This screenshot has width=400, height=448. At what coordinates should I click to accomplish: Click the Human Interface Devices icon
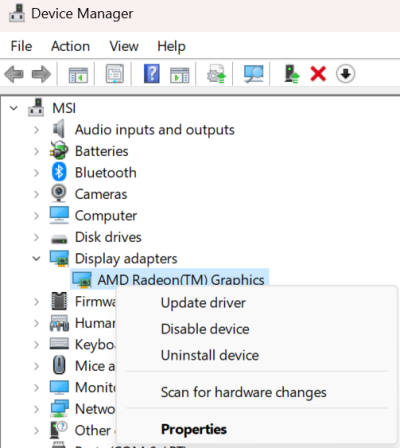[59, 323]
